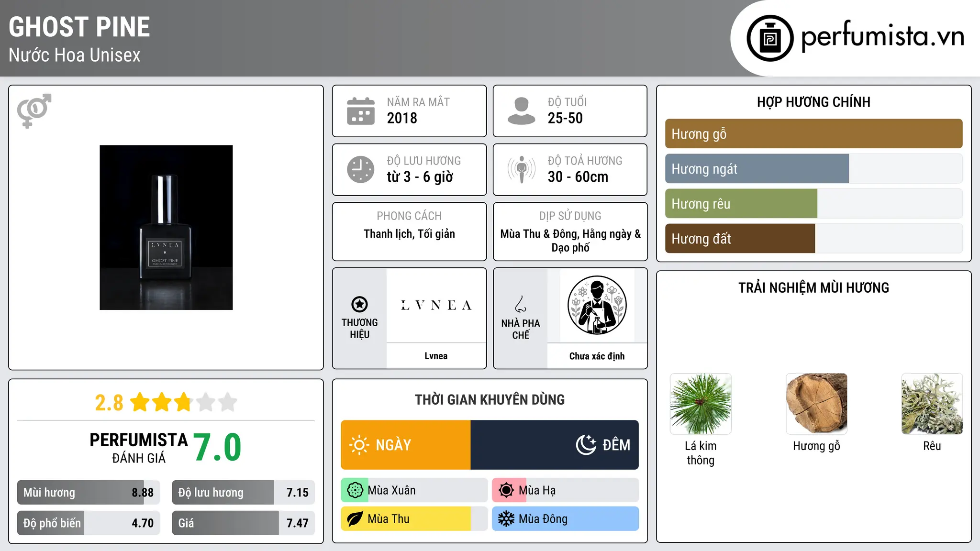Click the GHOST PINE title
980x551 pixels.
click(x=79, y=27)
